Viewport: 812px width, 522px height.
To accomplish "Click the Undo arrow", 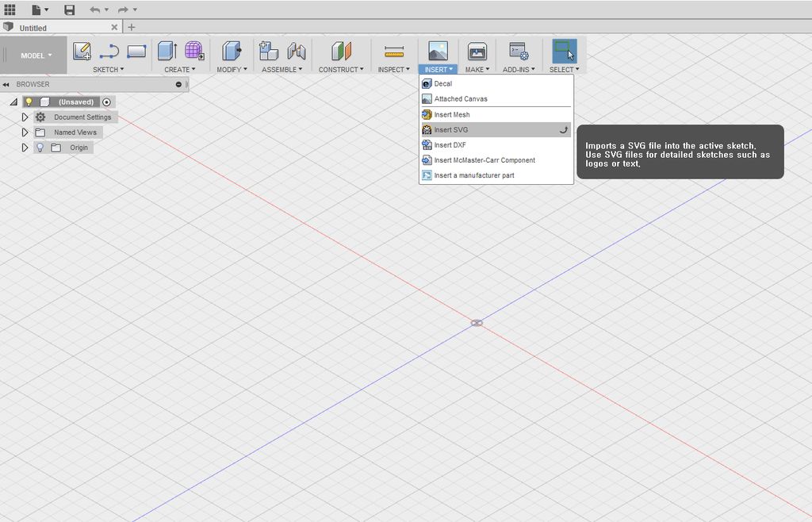I will [x=95, y=10].
